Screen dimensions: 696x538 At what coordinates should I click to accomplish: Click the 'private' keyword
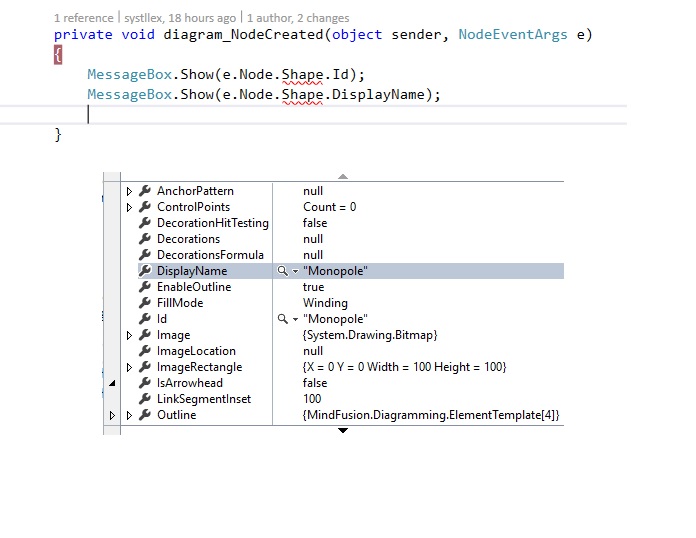(x=83, y=35)
